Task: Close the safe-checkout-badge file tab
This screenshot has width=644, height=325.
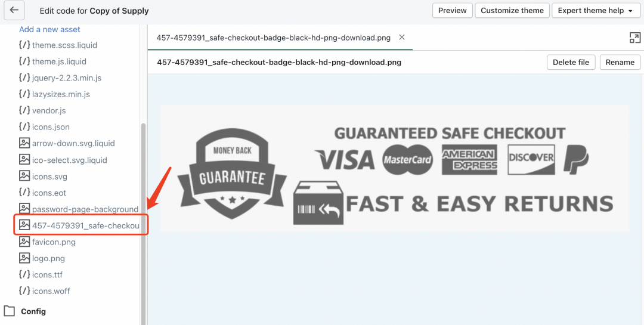Action: pyautogui.click(x=402, y=38)
